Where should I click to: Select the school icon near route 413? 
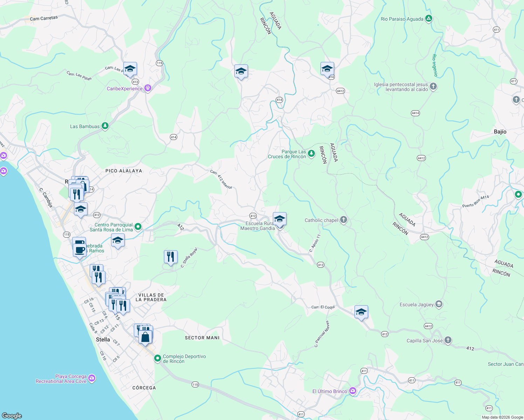(130, 69)
